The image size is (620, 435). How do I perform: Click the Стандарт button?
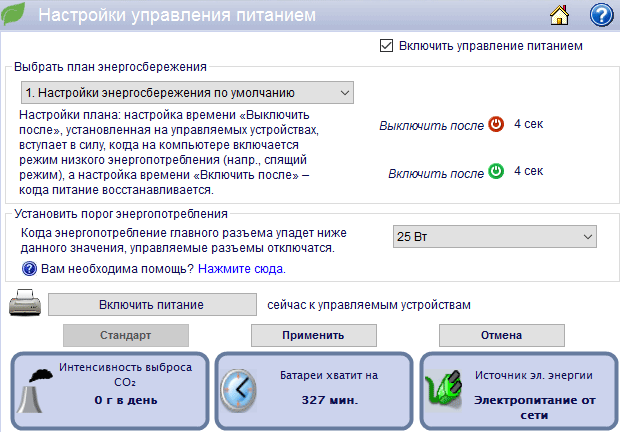126,335
